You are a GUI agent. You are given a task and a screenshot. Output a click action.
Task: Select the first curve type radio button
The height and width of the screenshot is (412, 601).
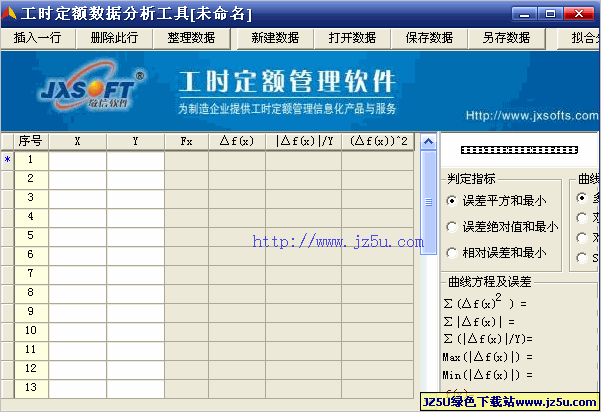click(582, 198)
